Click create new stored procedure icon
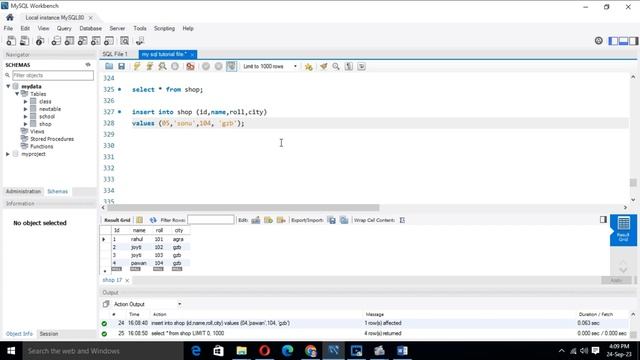Viewport: 640px width, 360px height. 96,41
